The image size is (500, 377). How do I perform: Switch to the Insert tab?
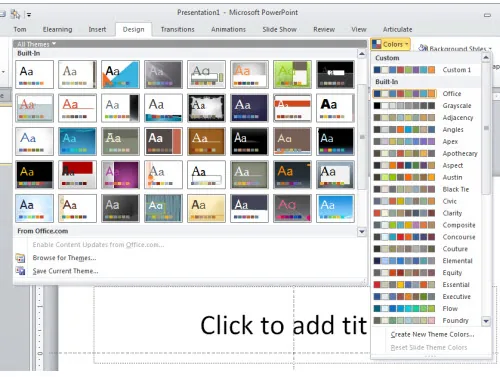(97, 29)
